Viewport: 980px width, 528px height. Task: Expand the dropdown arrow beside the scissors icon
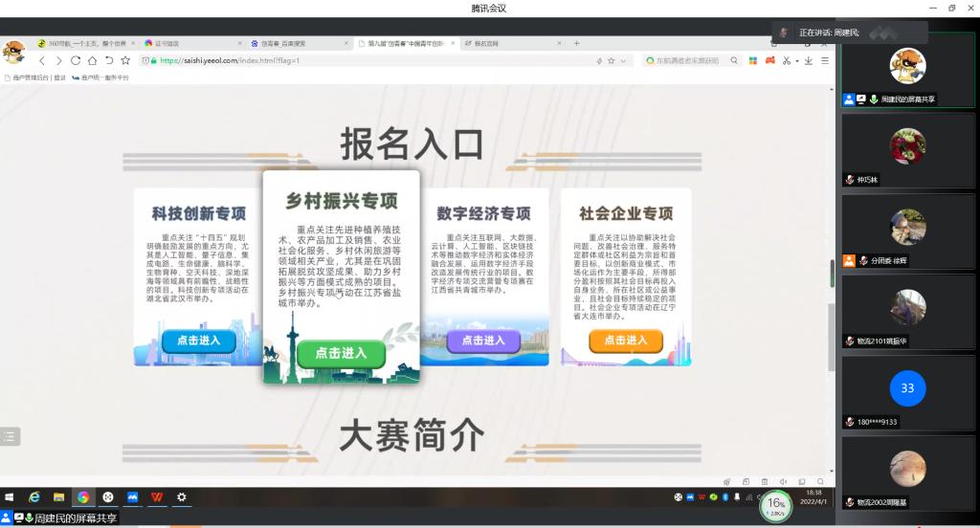(797, 61)
